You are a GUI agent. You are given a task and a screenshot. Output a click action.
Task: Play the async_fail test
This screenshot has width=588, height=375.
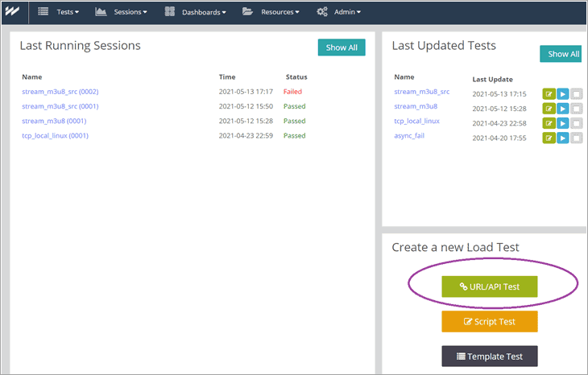coord(562,138)
